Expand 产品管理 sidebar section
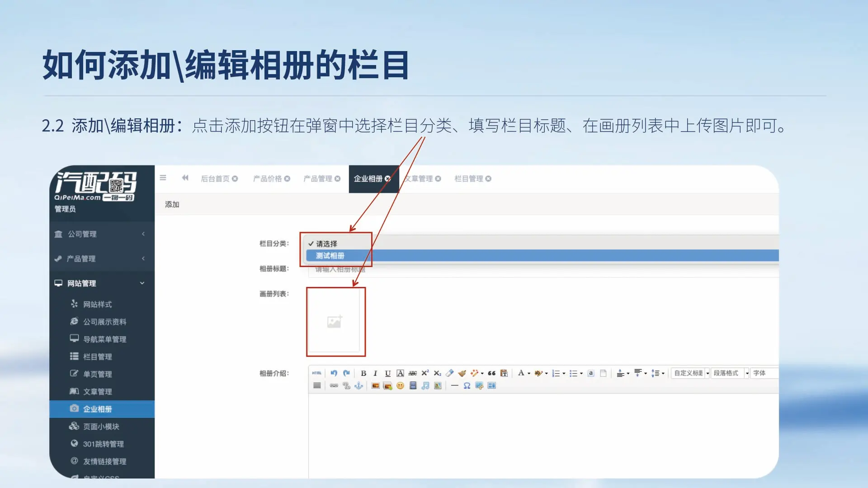The image size is (868, 488). (102, 258)
